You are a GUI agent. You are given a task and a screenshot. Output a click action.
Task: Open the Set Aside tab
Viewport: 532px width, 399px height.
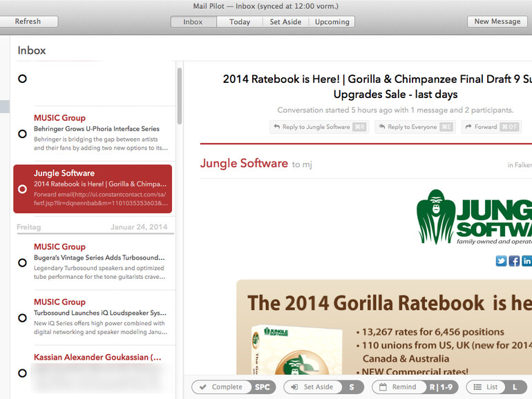pyautogui.click(x=285, y=21)
